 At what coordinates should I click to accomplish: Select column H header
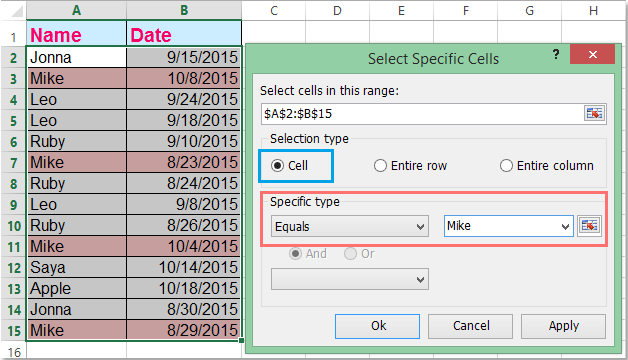coord(594,10)
